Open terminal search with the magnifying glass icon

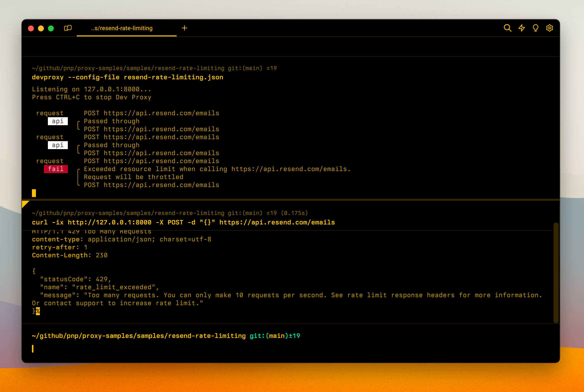click(507, 28)
